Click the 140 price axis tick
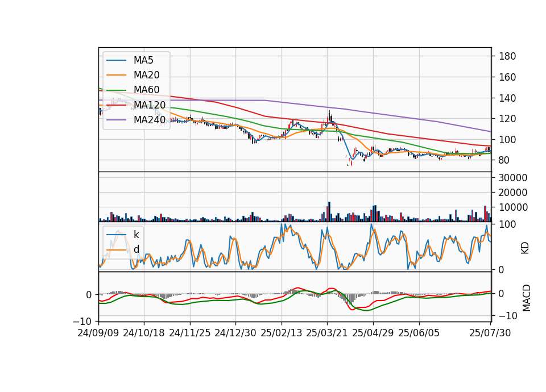Viewport: 546px width, 392px height. click(507, 98)
